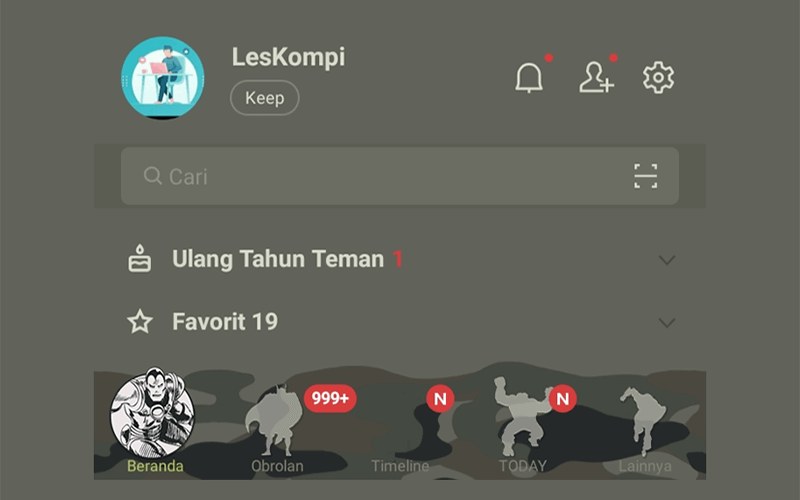Click the Keep button
The image size is (800, 500).
coord(264,98)
